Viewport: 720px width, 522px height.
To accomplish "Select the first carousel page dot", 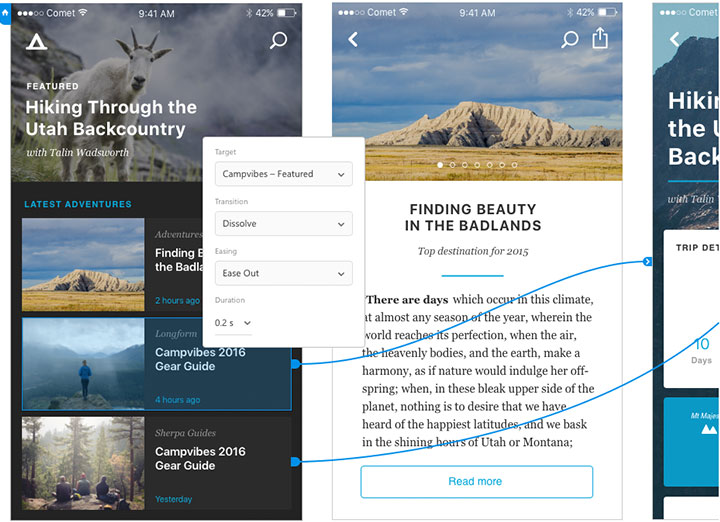I will click(x=440, y=164).
